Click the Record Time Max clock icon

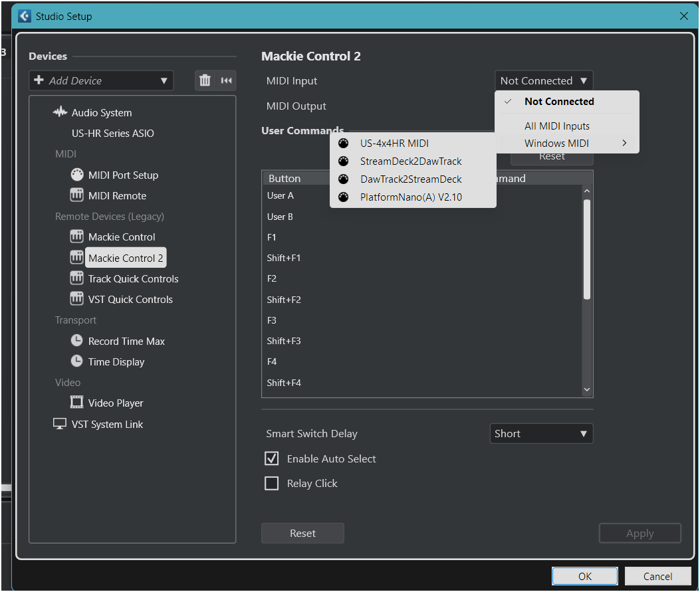[x=77, y=341]
